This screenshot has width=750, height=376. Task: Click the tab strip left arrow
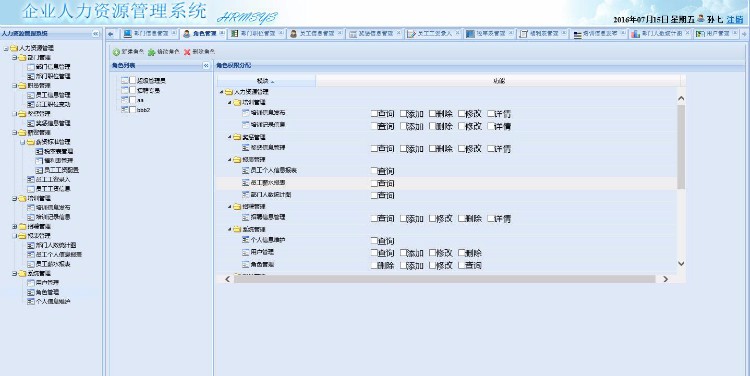111,34
